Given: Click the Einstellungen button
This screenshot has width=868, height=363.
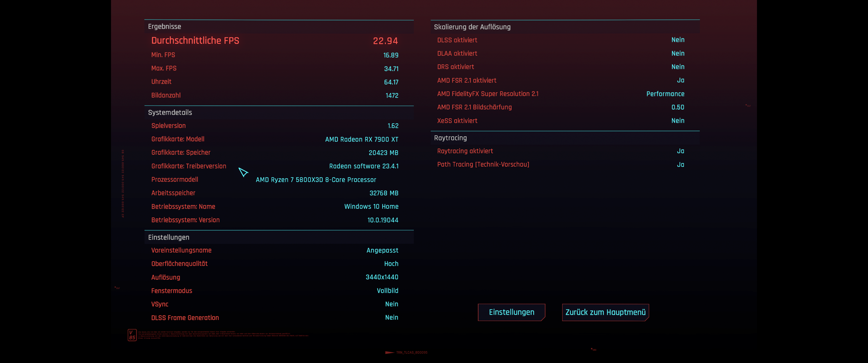Looking at the screenshot, I should click(511, 312).
